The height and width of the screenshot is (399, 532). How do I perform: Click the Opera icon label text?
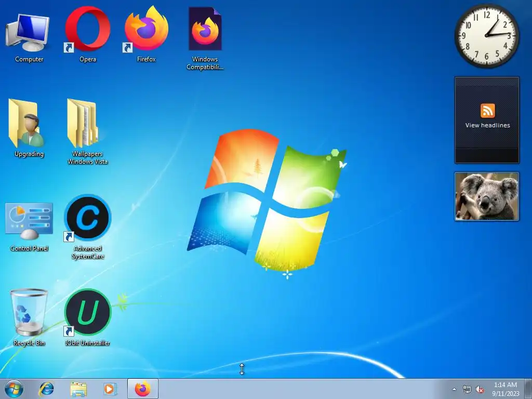(87, 59)
